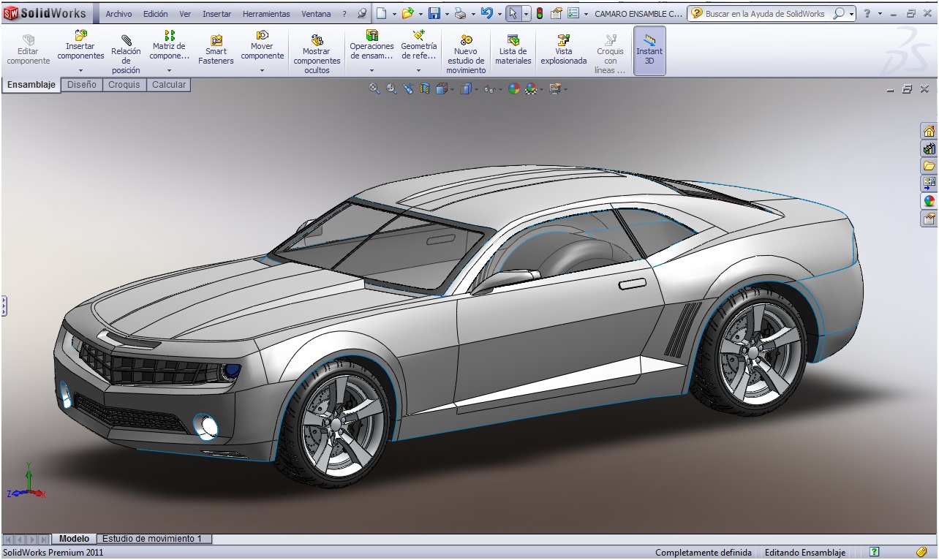Image resolution: width=939 pixels, height=560 pixels.
Task: Click Open folder icon in top toolbar
Action: [407, 13]
